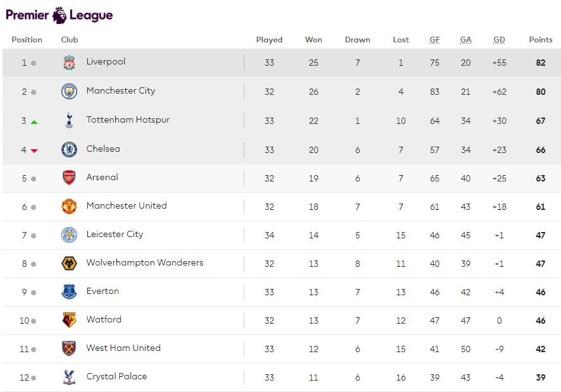Select the Manchester United badge
Viewport: 561px width, 392px height.
[x=70, y=205]
